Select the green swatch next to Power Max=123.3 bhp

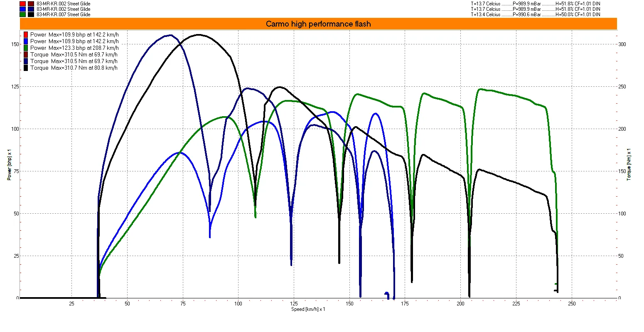pyautogui.click(x=26, y=48)
